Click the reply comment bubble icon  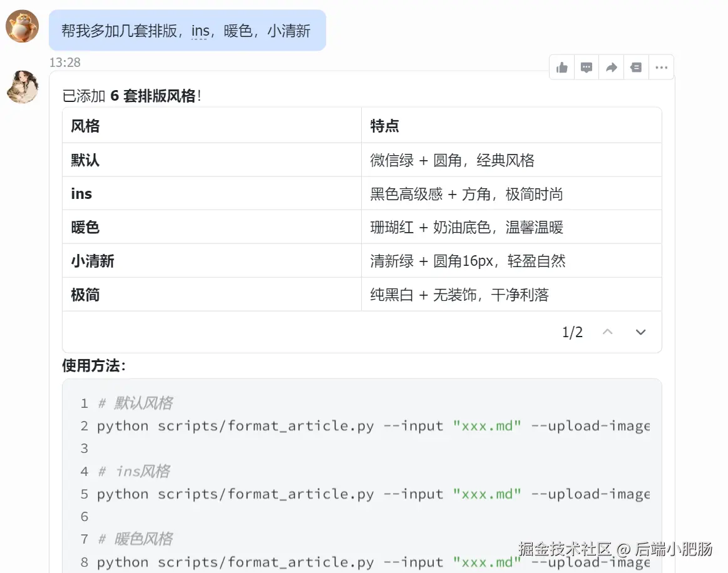point(587,68)
